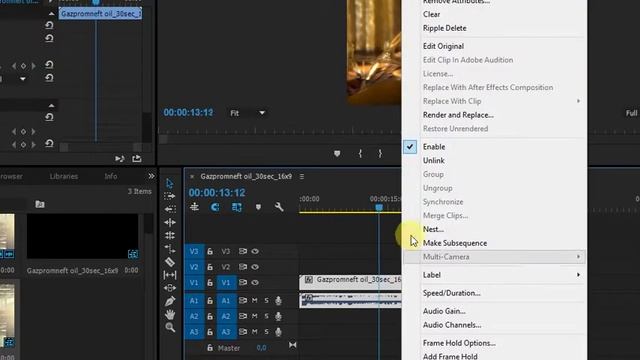Mute audio track A1
Image resolution: width=640 pixels, height=360 pixels.
point(255,301)
